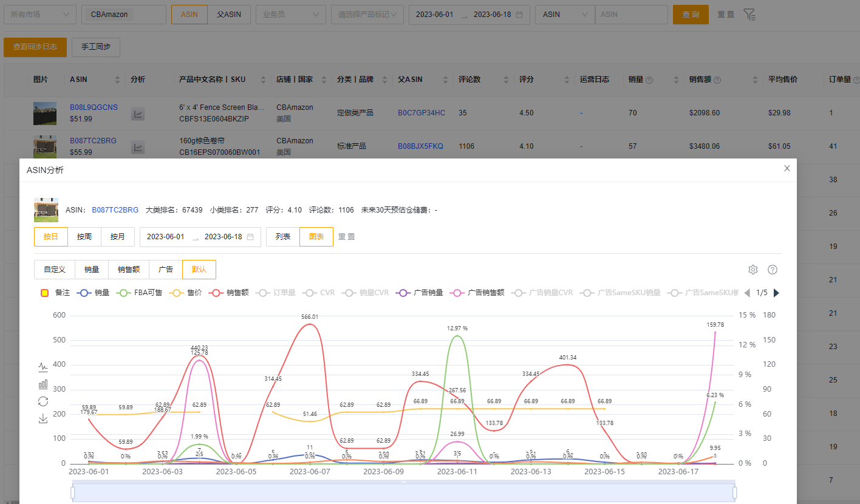This screenshot has height=504, width=860.
Task: Switch to 广告 metrics tab
Action: [x=165, y=270]
